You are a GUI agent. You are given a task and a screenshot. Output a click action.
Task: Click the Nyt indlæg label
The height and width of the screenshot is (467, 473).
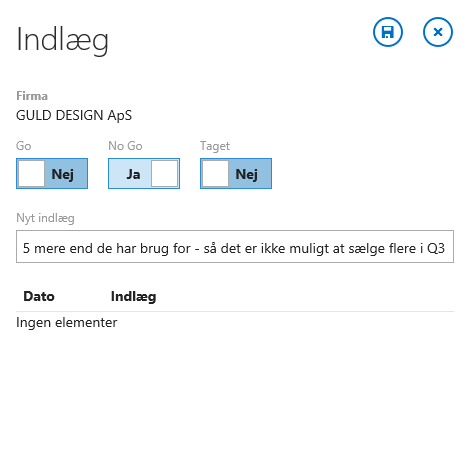(x=45, y=218)
